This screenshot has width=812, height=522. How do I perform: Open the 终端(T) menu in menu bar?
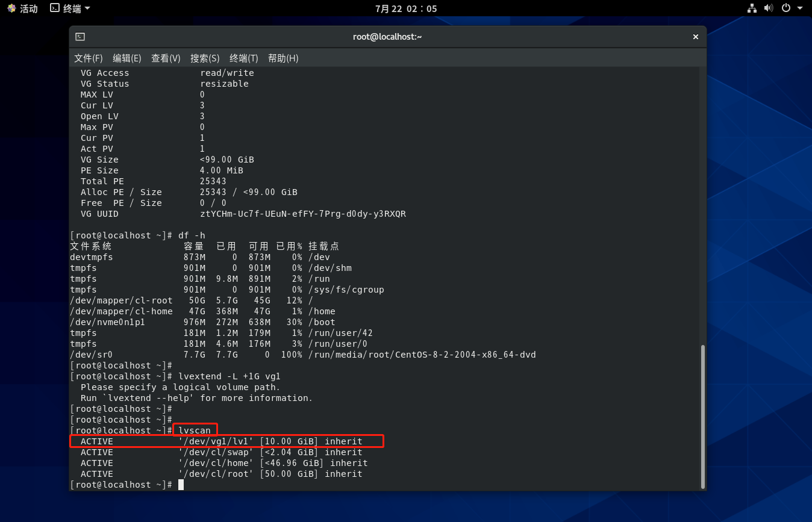click(243, 58)
